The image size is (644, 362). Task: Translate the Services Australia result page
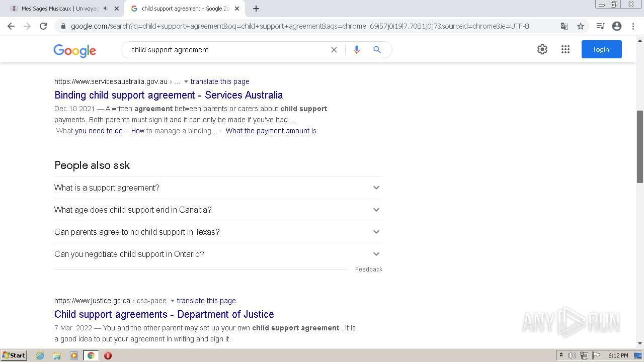pos(220,81)
